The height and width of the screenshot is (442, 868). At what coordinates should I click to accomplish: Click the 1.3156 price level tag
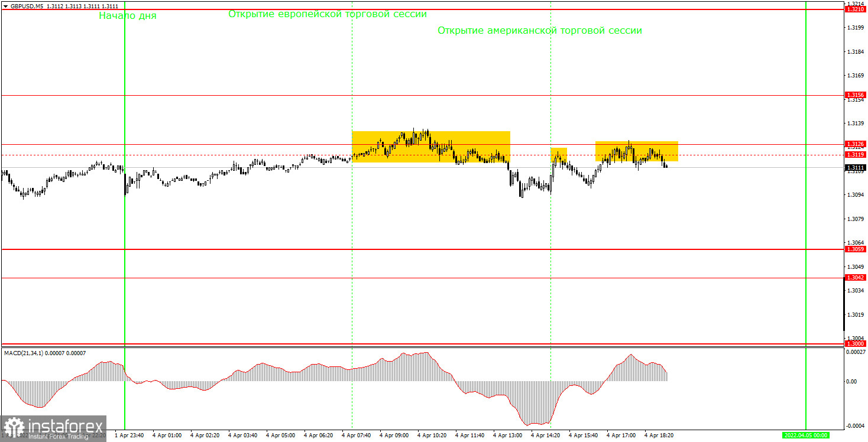tap(856, 95)
